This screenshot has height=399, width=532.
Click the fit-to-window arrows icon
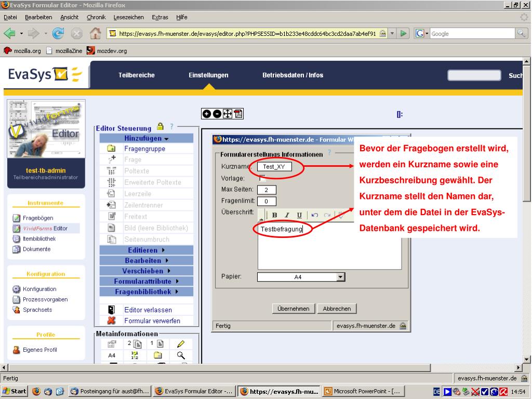pyautogui.click(x=228, y=114)
